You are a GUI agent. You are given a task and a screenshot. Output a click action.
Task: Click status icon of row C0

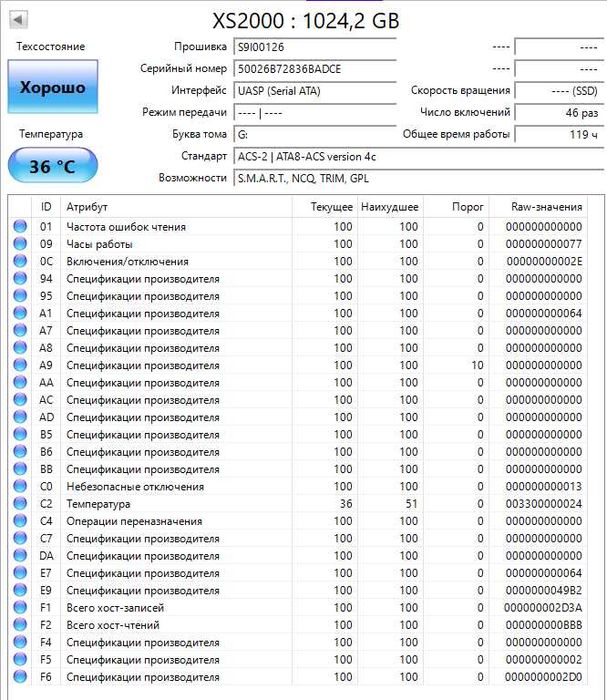pyautogui.click(x=20, y=486)
